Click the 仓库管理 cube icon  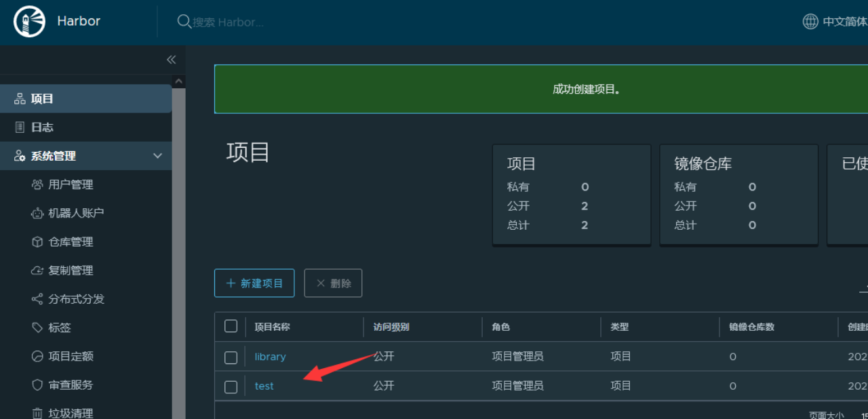pos(37,242)
